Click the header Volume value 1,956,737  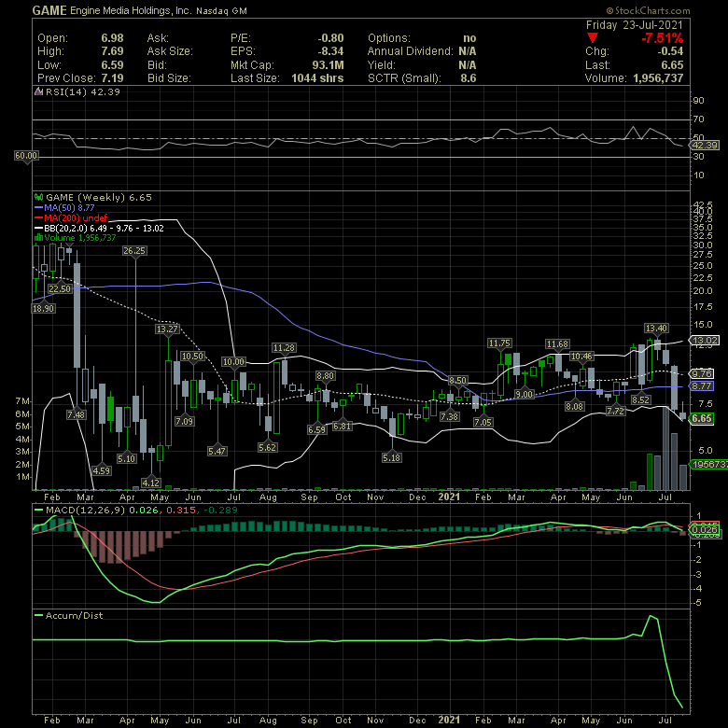point(658,78)
